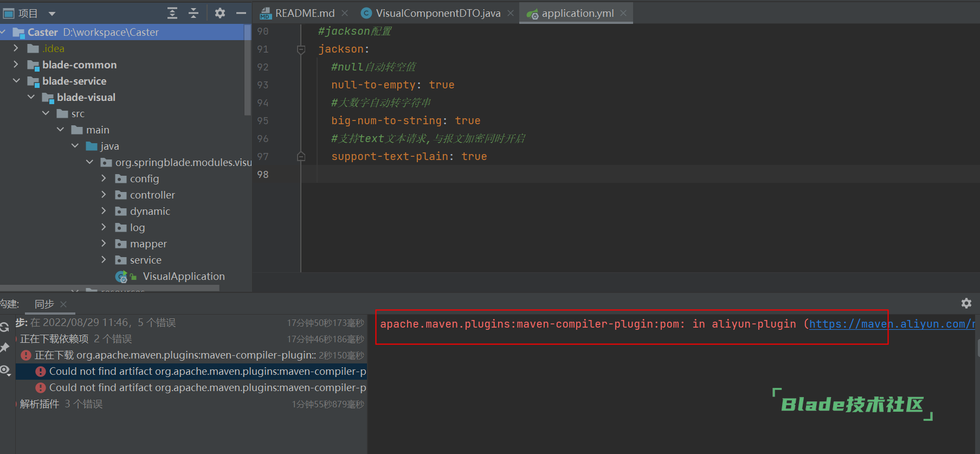Toggle the eye view filter icon

tap(5, 370)
